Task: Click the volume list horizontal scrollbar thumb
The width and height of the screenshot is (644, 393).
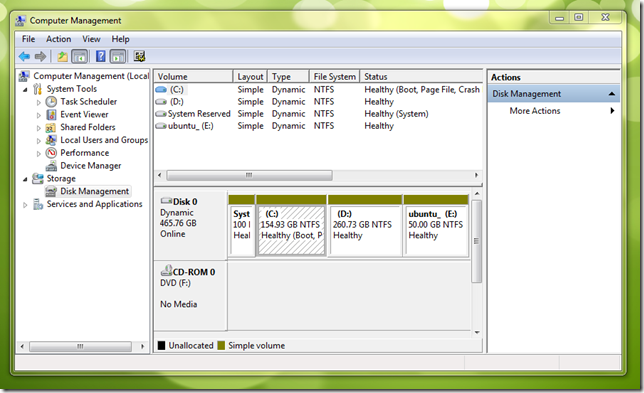Action: (249, 175)
